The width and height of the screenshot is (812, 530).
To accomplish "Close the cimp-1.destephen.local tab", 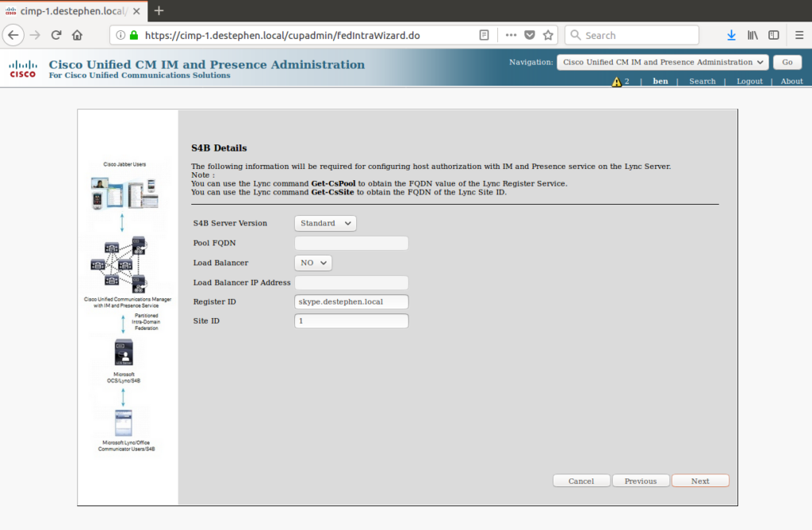I will (x=136, y=11).
